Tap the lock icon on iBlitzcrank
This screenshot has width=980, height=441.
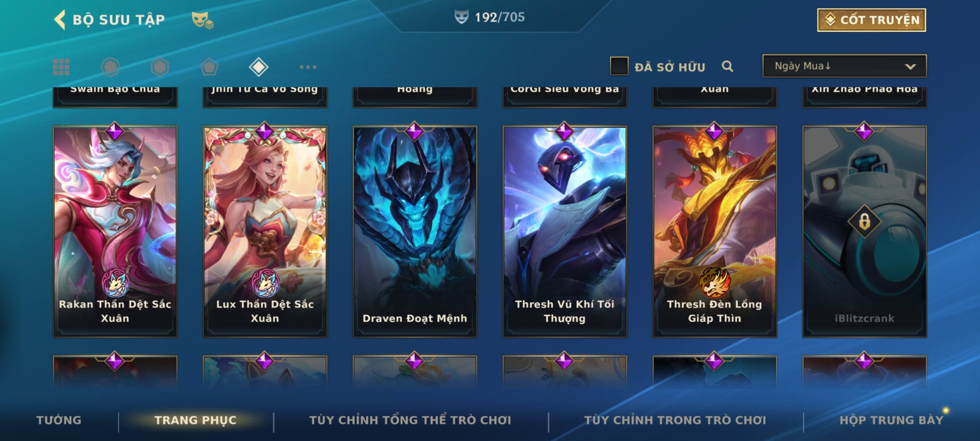(x=864, y=222)
